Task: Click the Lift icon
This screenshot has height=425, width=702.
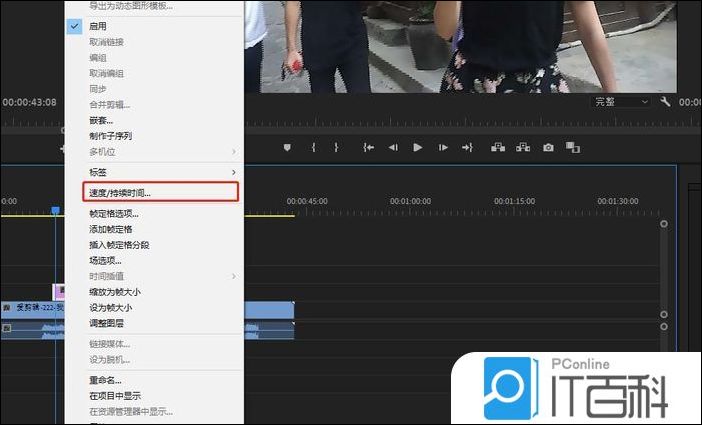Action: coord(497,147)
